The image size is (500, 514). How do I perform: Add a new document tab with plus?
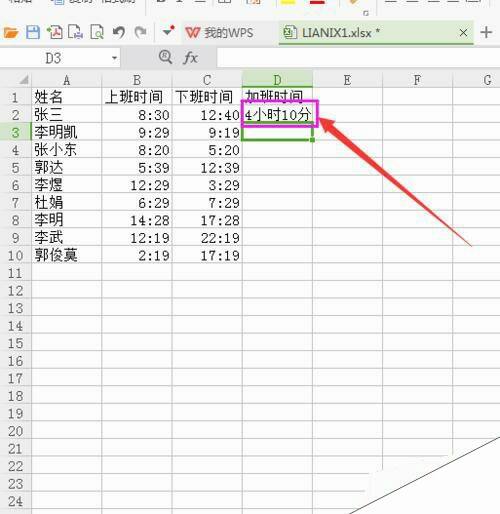click(x=486, y=32)
